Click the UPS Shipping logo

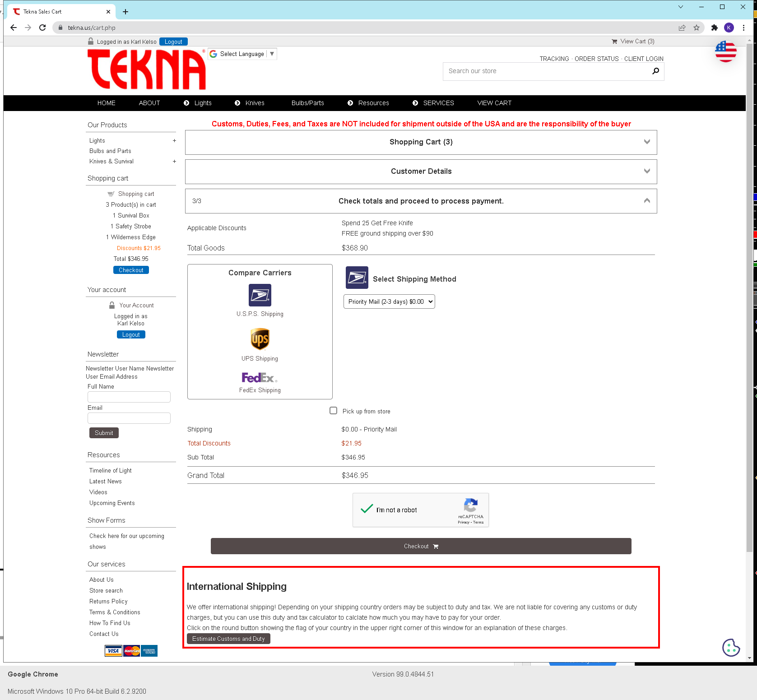point(260,339)
